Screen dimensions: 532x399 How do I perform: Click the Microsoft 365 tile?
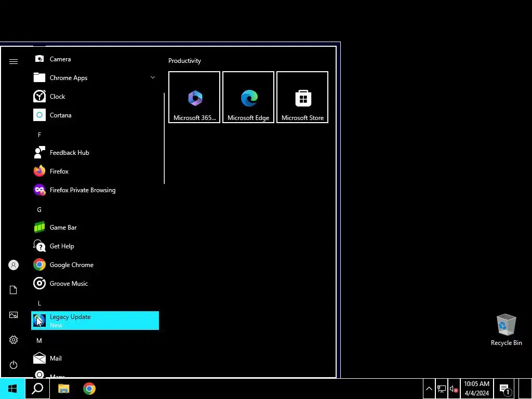(x=194, y=97)
